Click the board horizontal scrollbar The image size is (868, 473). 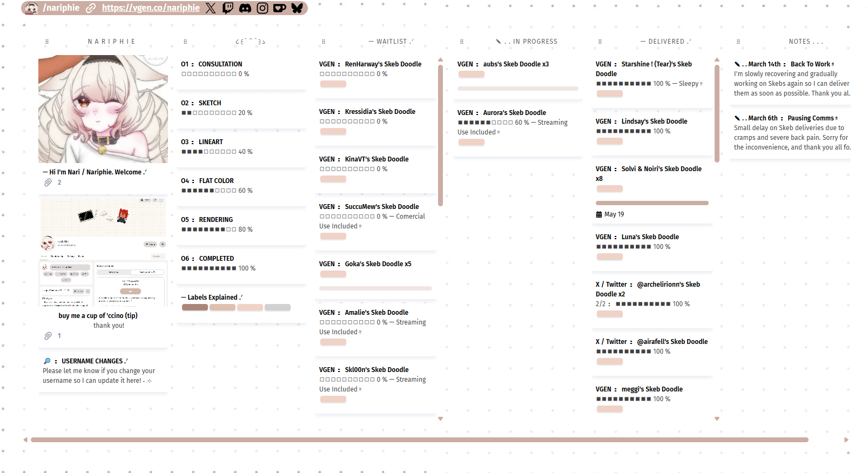(x=420, y=440)
